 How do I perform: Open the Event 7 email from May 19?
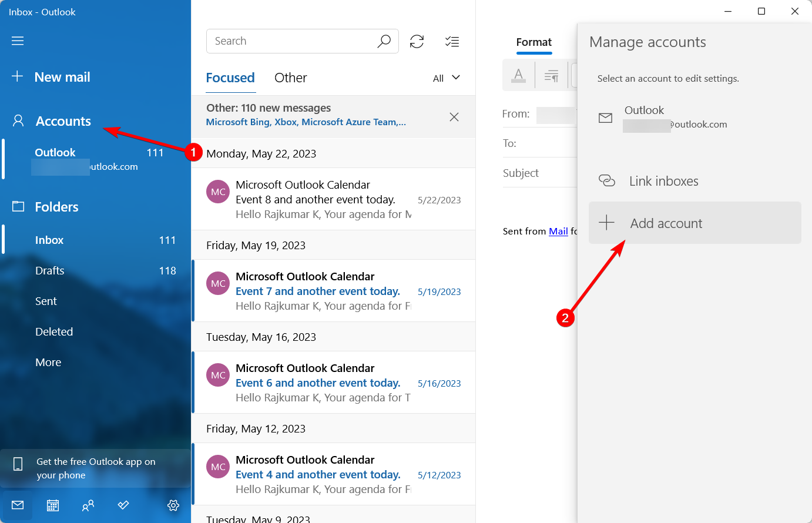pyautogui.click(x=333, y=291)
